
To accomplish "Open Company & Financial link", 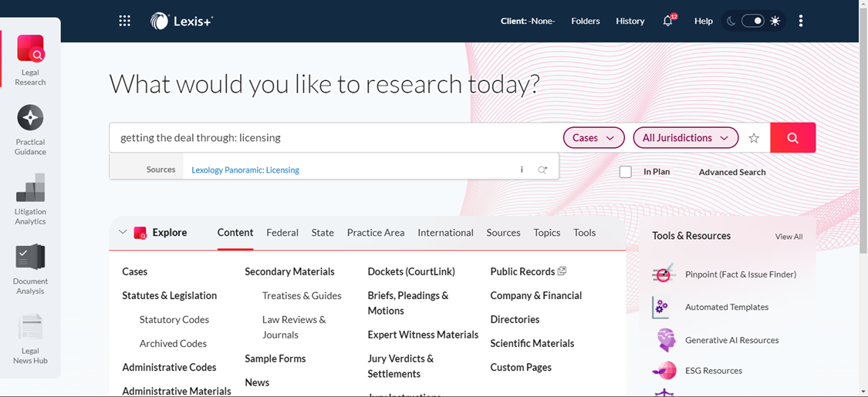I will [x=536, y=296].
